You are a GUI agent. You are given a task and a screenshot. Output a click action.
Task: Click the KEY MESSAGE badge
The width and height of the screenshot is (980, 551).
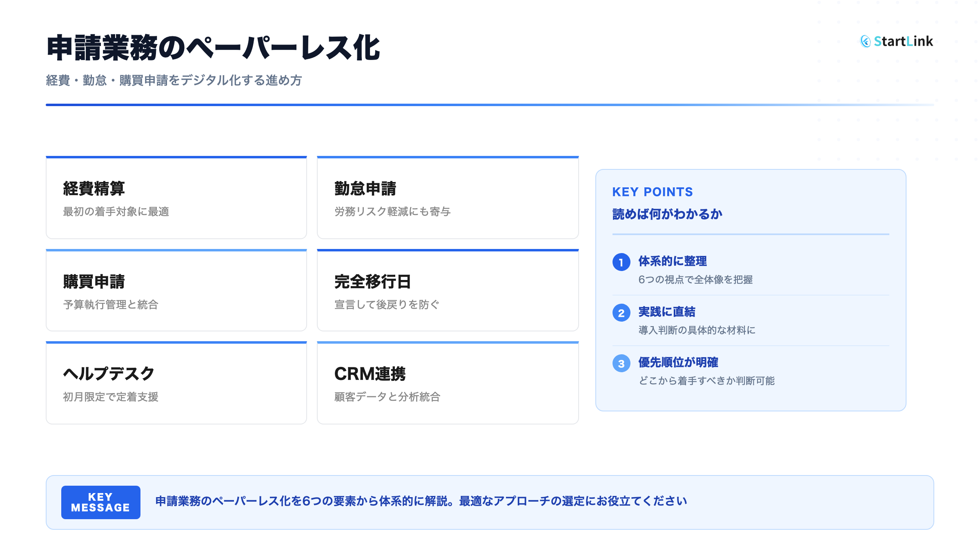click(x=100, y=502)
